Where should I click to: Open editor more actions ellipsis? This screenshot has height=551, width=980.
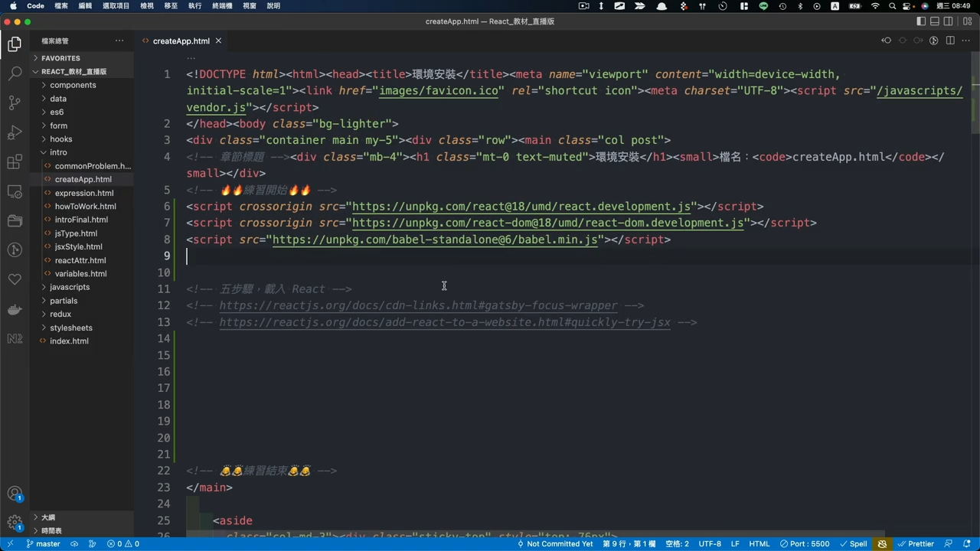coord(966,41)
